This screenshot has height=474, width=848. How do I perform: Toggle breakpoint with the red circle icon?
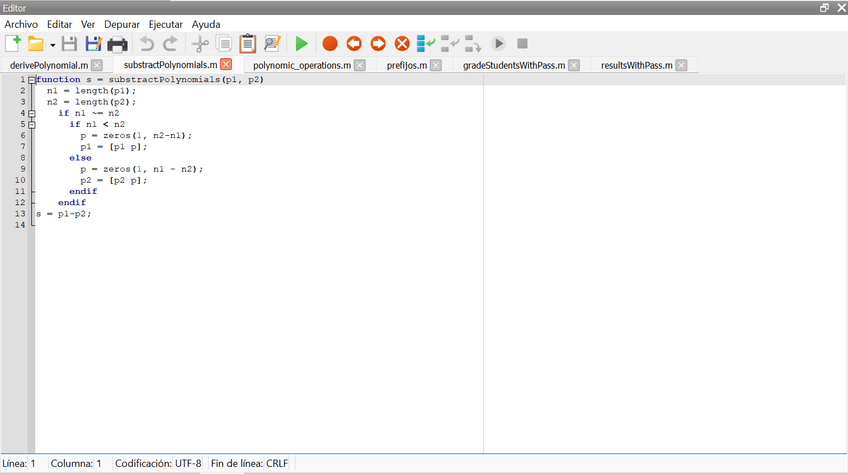click(x=330, y=44)
